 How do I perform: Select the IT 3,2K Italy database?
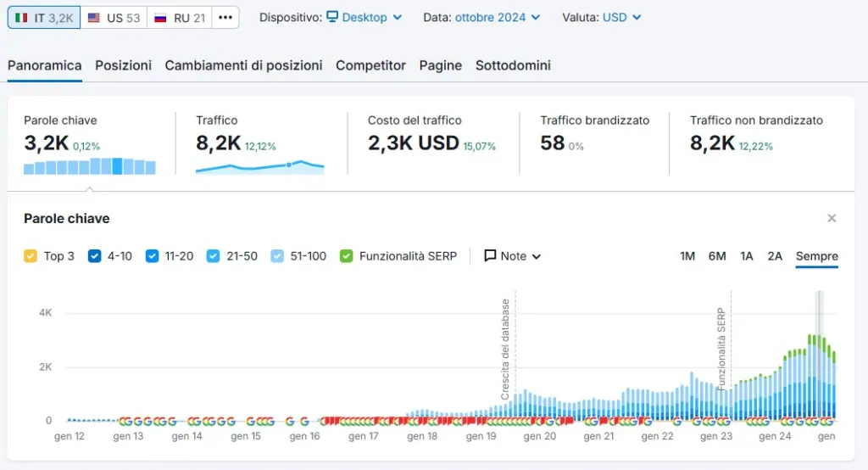(x=44, y=18)
